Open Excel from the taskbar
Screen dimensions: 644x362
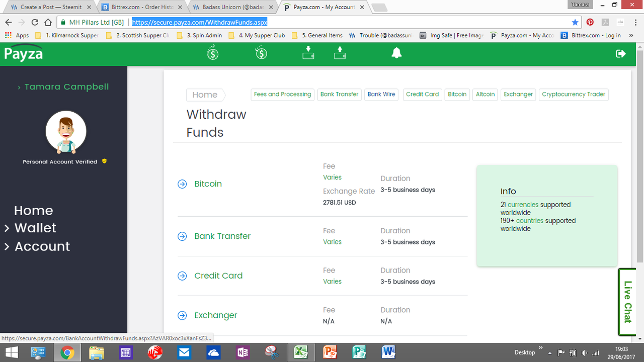[301, 352]
